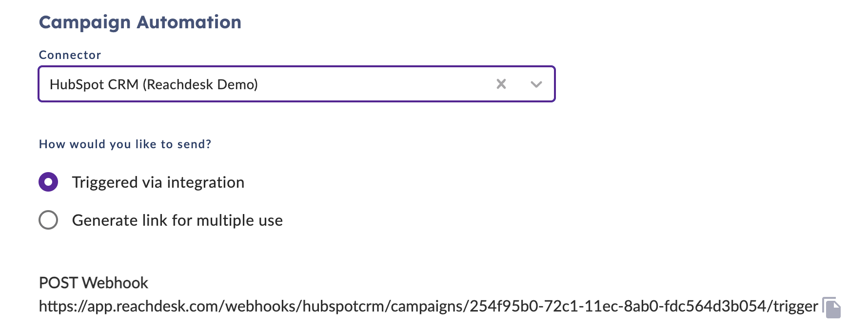Click the 'Generate link for multiple use' label
Viewport: 868px width, 332px height.
point(178,220)
